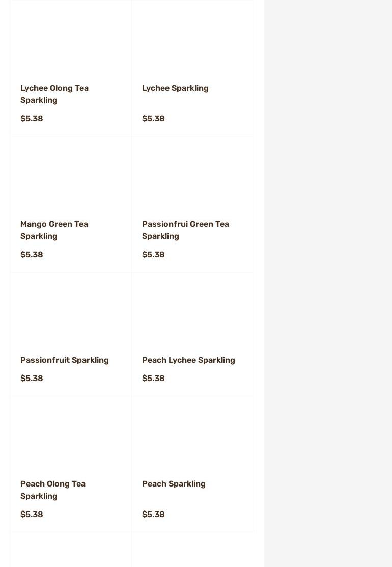Open the Peach Lychee Sparkling item
392x567 pixels.
tap(188, 360)
